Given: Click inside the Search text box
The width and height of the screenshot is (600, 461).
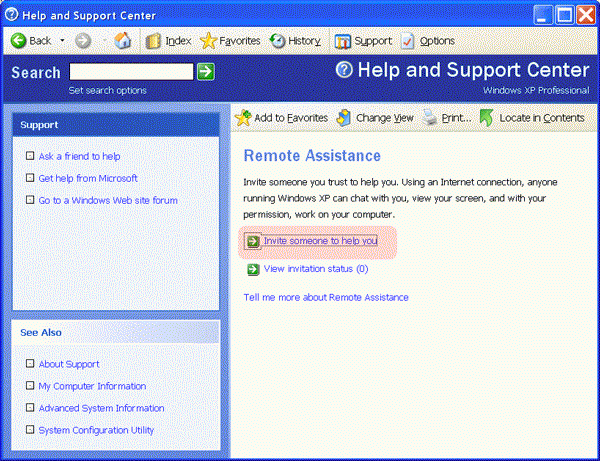Looking at the screenshot, I should [131, 71].
